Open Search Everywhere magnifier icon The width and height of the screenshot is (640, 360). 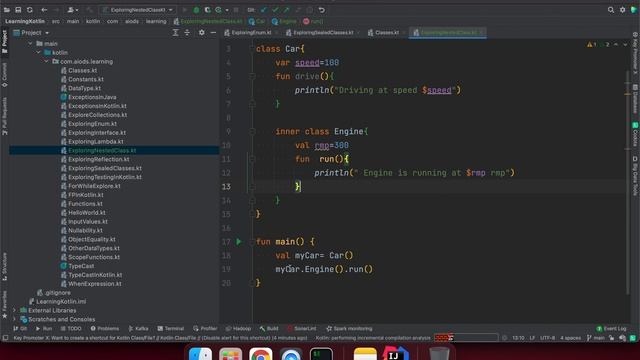(x=611, y=10)
